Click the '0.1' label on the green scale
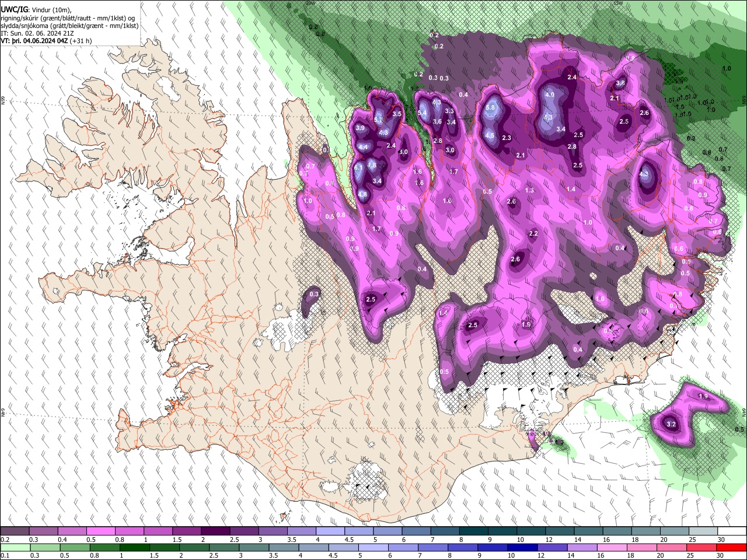This screenshot has height=560, width=747. (5, 555)
